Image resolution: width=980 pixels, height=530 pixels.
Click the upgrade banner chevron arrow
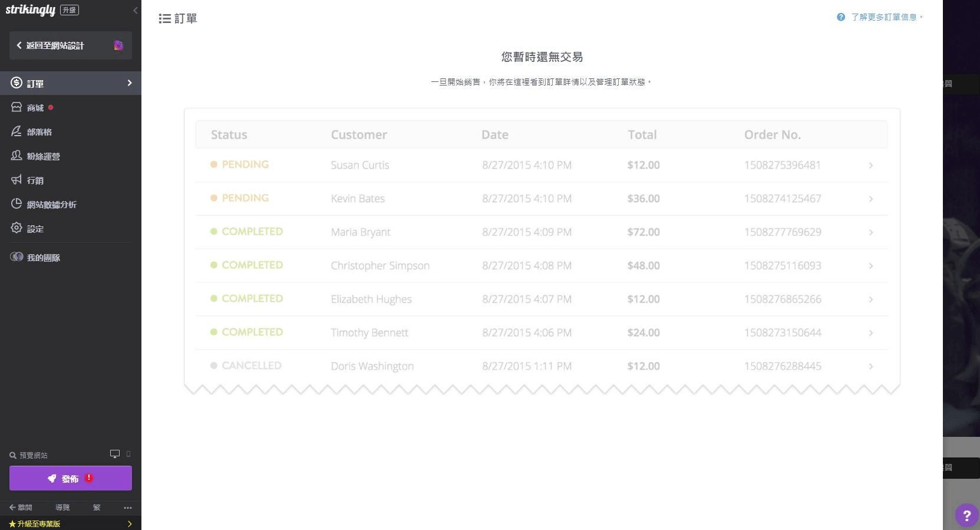(130, 524)
